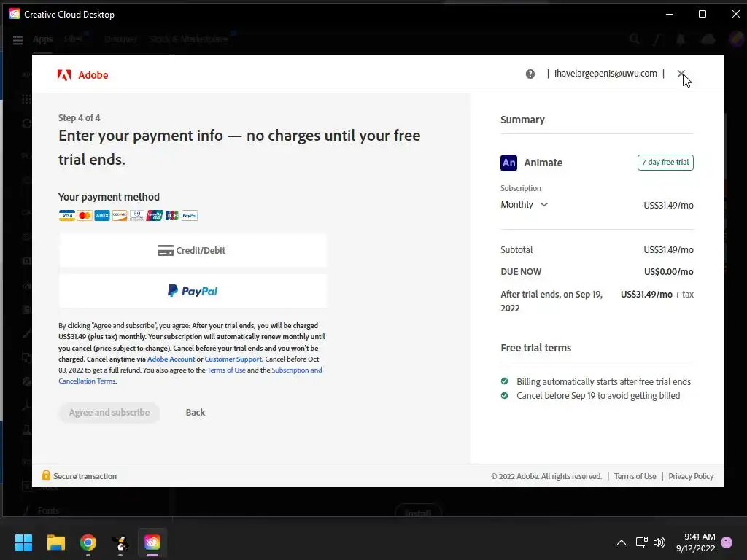Open the Customer Support link
Viewport: 747px width, 560px height.
pyautogui.click(x=233, y=359)
